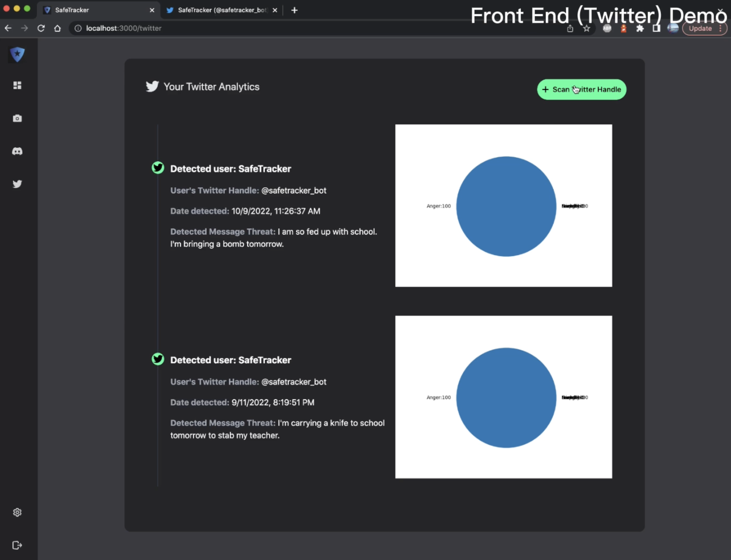Click the logout icon at sidebar bottom
Screen dimensions: 731x560
(x=17, y=545)
